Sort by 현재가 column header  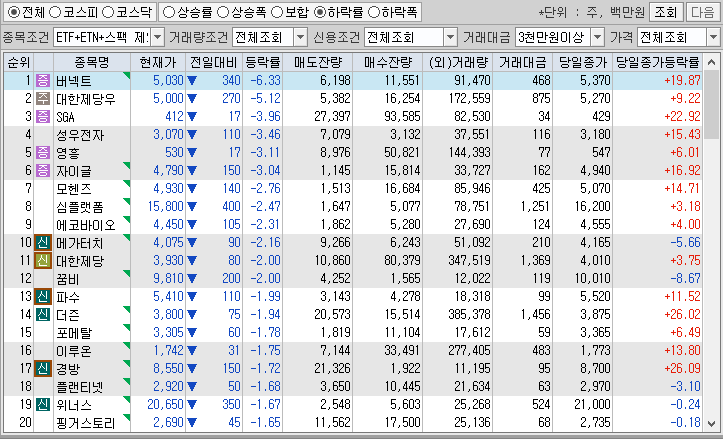(x=158, y=62)
